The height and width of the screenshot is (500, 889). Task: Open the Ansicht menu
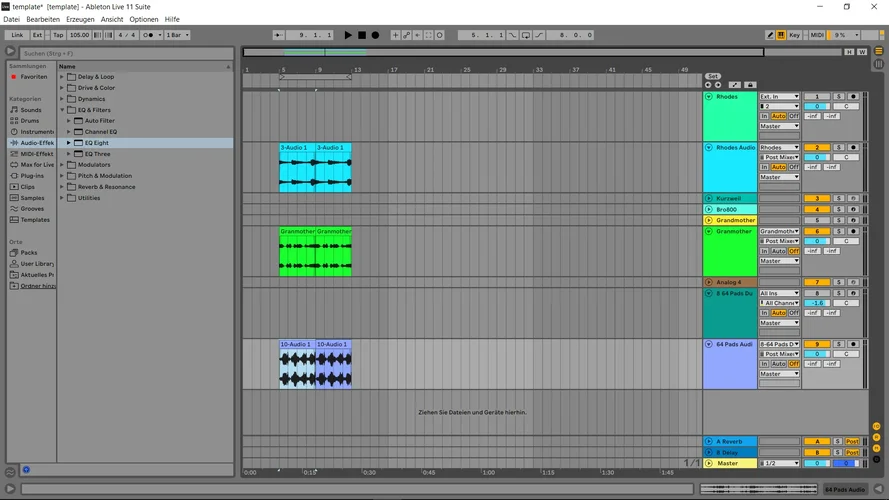tap(112, 19)
